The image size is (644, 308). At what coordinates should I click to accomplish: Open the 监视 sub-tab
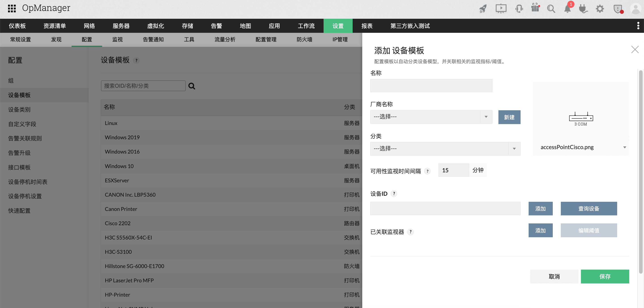[x=117, y=40]
